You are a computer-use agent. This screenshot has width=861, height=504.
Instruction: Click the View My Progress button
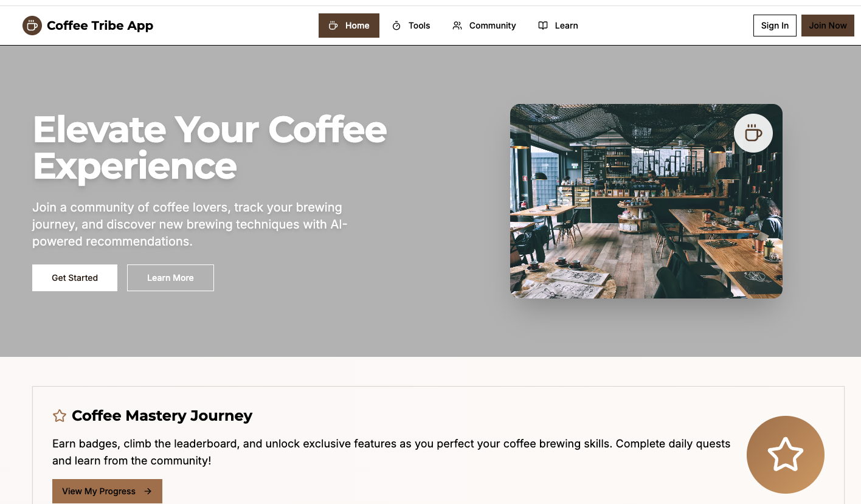click(107, 491)
